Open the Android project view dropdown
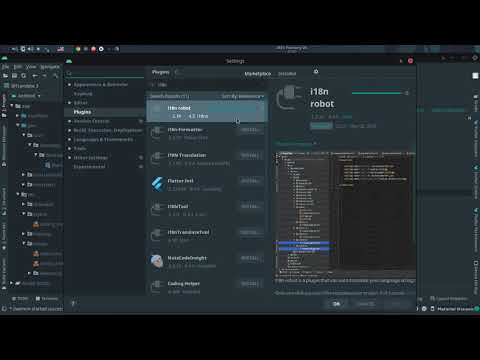Screen dimensions: 480x360 point(26,96)
